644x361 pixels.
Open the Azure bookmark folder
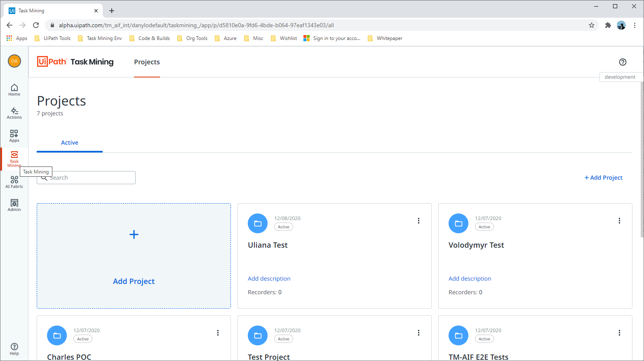(x=226, y=38)
